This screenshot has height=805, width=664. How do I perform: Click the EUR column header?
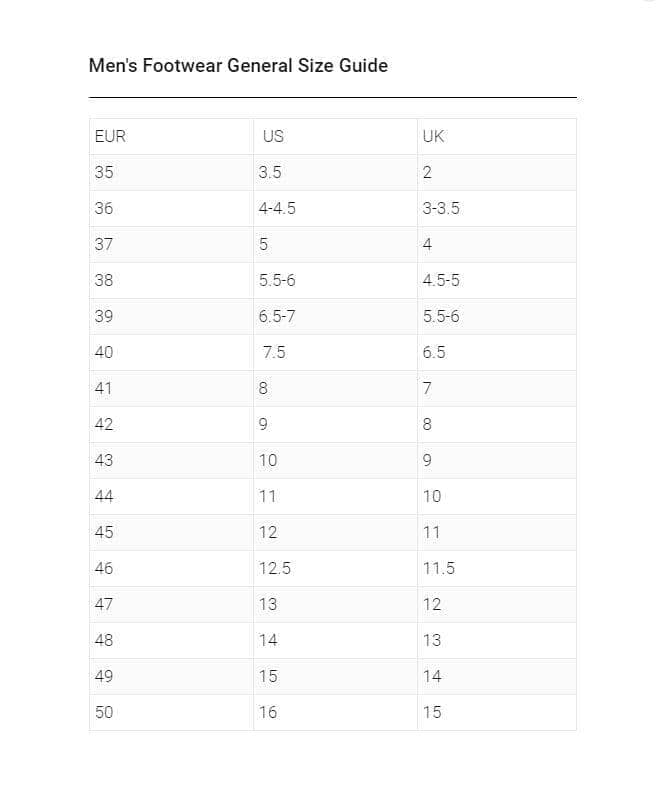click(110, 136)
